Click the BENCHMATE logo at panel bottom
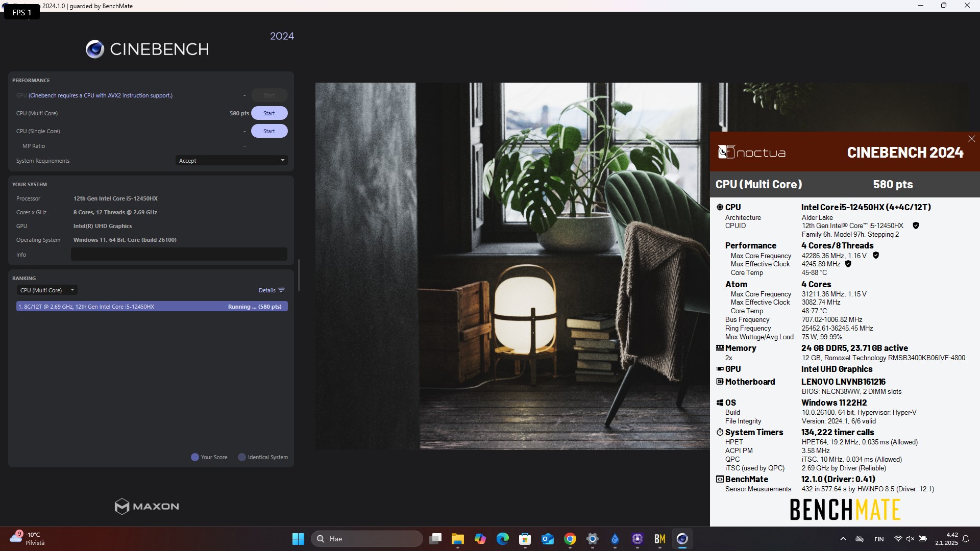Screen dimensions: 980x551 [x=845, y=509]
